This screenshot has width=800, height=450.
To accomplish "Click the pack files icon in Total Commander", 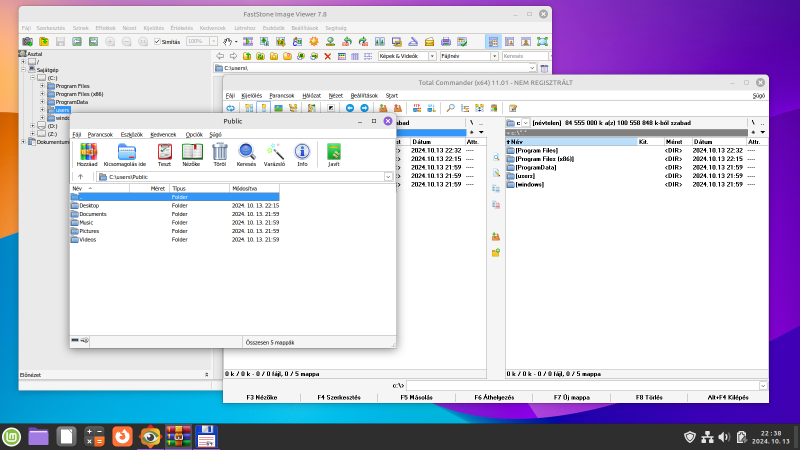I will tap(383, 108).
